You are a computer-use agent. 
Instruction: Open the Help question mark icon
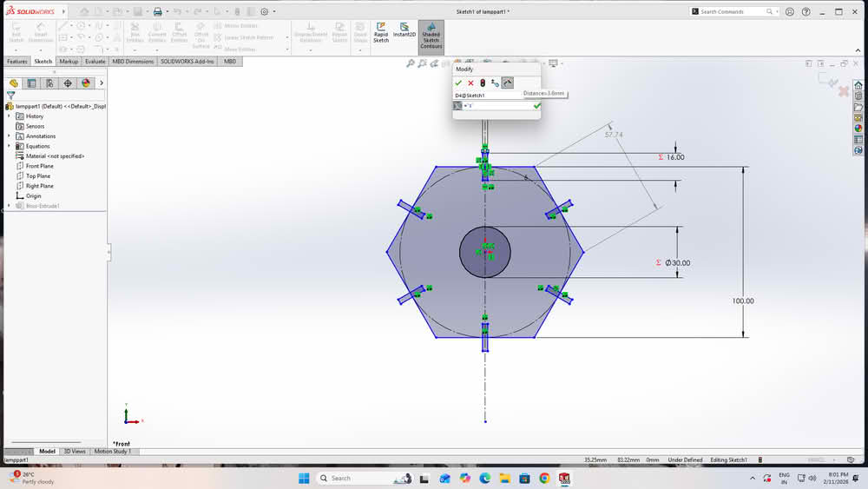pos(806,11)
